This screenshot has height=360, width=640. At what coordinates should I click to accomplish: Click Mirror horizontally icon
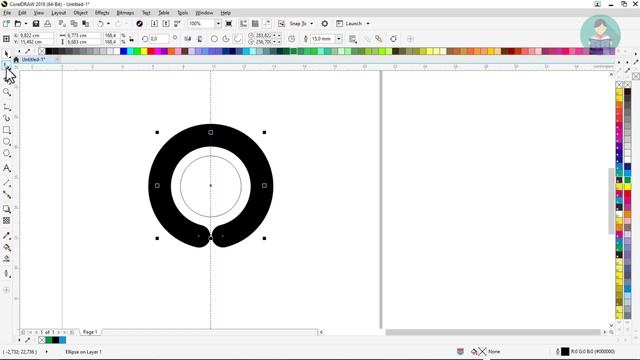pyautogui.click(x=188, y=39)
